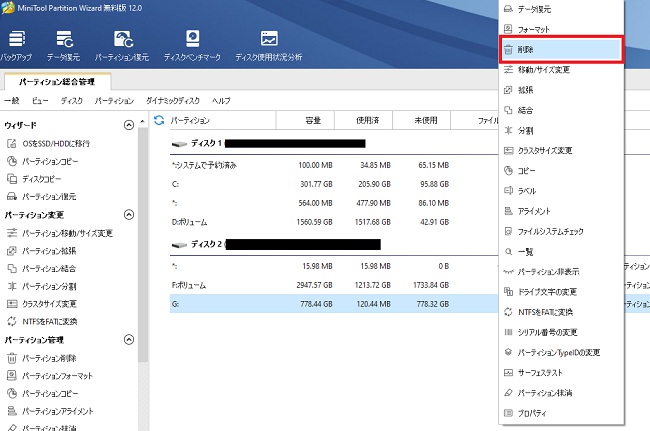The height and width of the screenshot is (431, 650).
Task: Open パーティションコピー wizard under ウィザード
Action: pos(43,161)
